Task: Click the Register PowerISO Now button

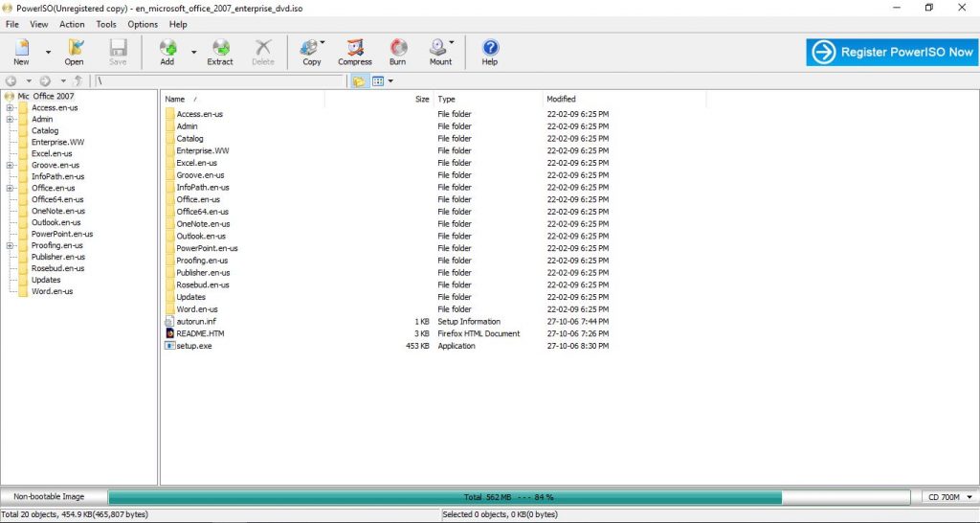Action: (x=892, y=52)
